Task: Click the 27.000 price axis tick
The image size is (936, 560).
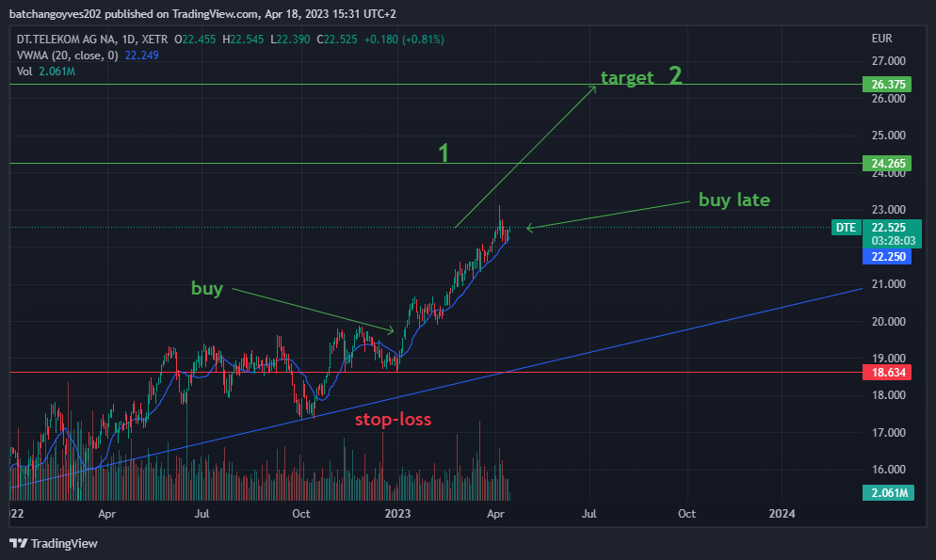Action: coord(888,61)
